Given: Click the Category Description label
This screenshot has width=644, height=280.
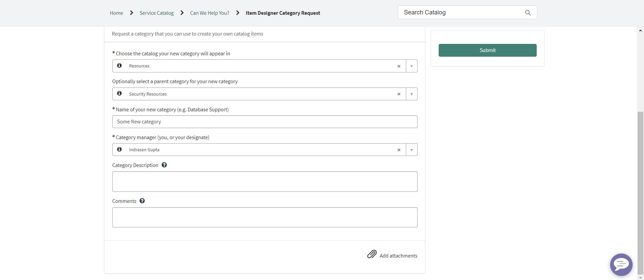Looking at the screenshot, I should 135,165.
